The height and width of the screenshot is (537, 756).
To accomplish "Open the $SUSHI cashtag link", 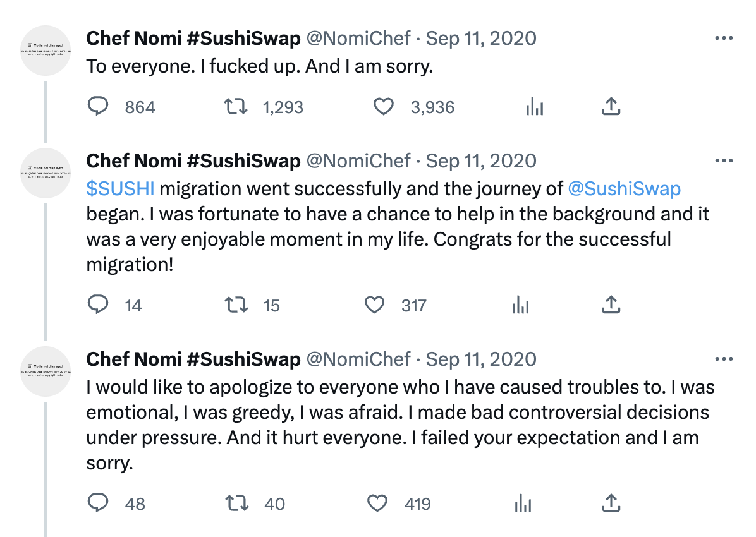I will tap(121, 189).
